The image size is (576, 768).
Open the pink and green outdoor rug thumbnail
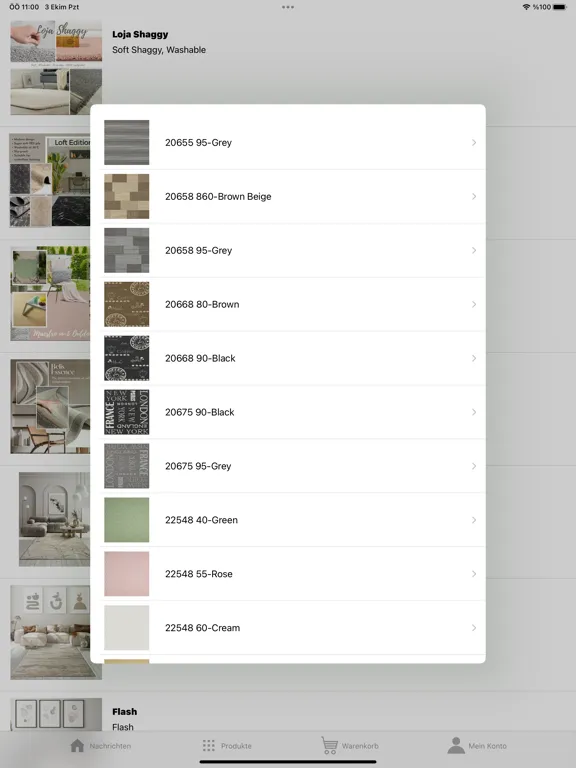(x=50, y=293)
